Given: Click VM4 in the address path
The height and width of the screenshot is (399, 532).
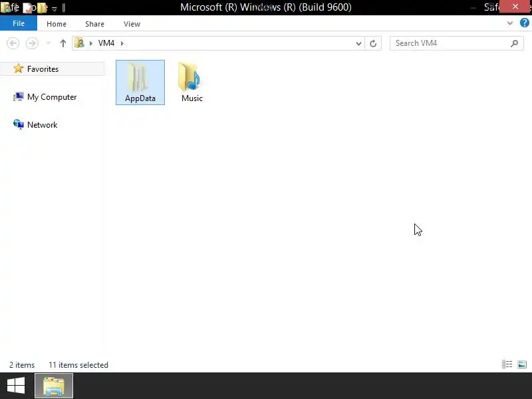Looking at the screenshot, I should [106, 43].
